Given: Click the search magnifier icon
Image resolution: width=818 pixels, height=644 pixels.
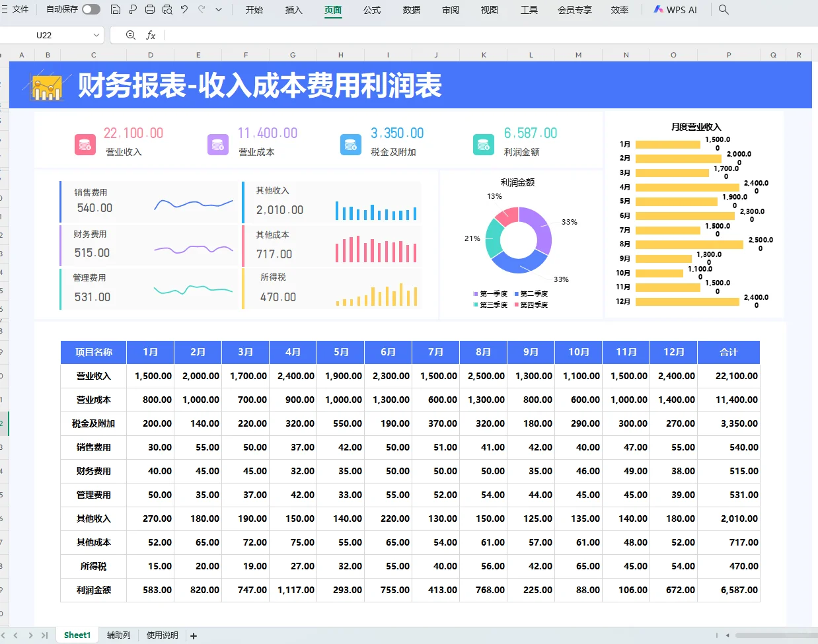Looking at the screenshot, I should coord(724,9).
